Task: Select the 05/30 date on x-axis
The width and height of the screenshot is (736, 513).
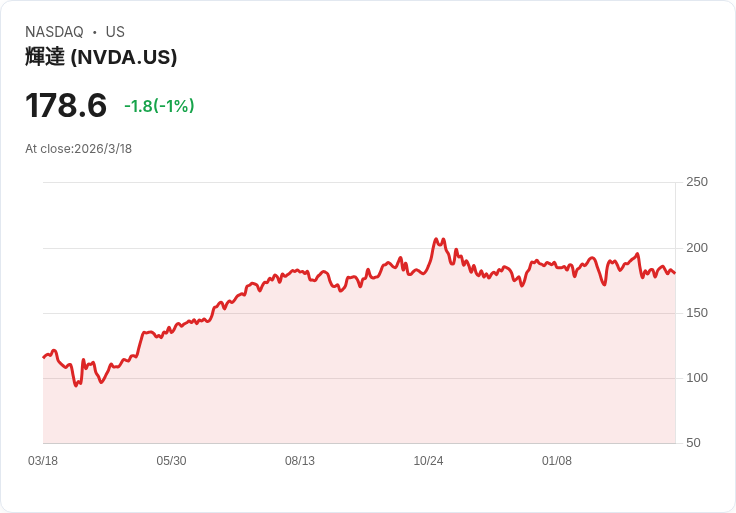Action: point(171,461)
